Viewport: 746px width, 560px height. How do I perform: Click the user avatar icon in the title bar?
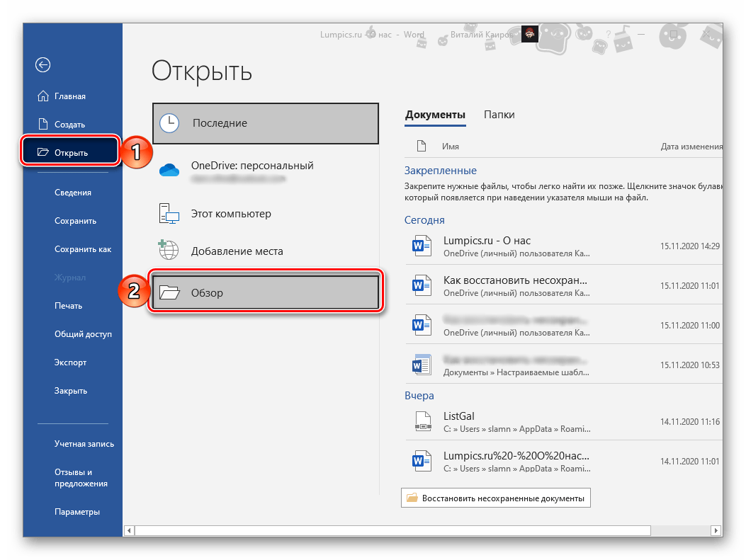(x=529, y=34)
